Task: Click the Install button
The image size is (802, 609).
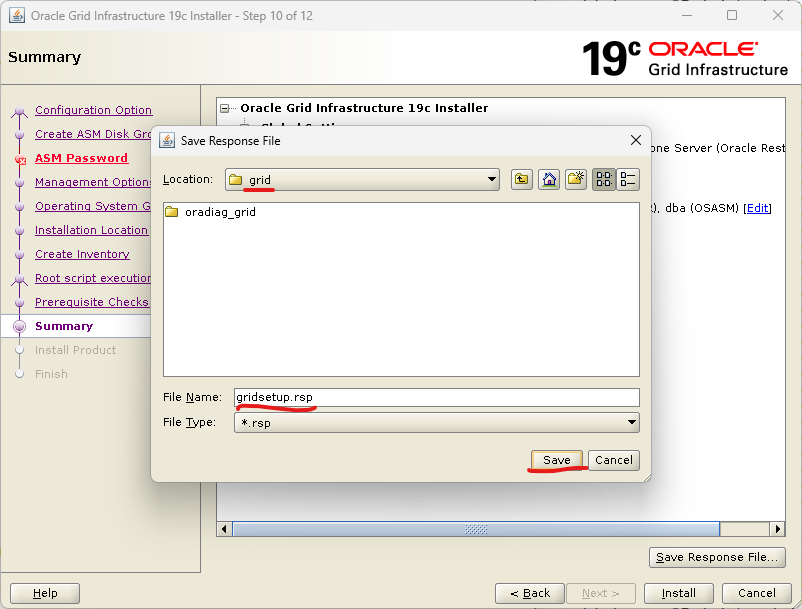Action: point(678,593)
